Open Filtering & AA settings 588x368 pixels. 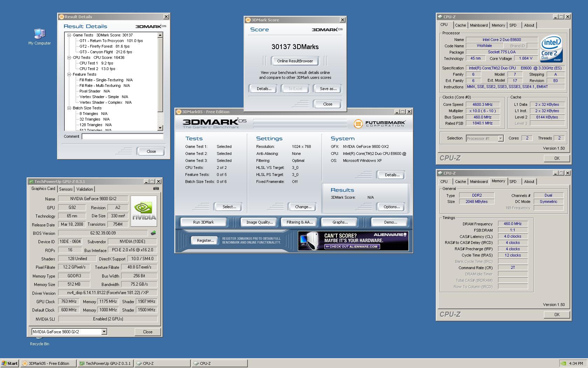point(299,222)
